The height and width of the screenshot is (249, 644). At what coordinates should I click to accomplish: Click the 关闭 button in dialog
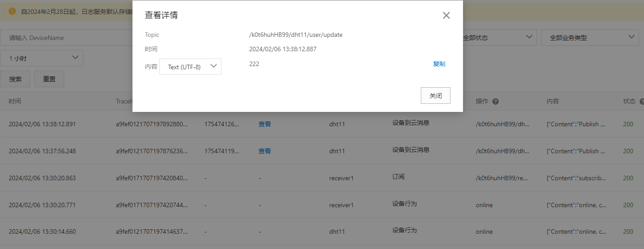point(436,96)
